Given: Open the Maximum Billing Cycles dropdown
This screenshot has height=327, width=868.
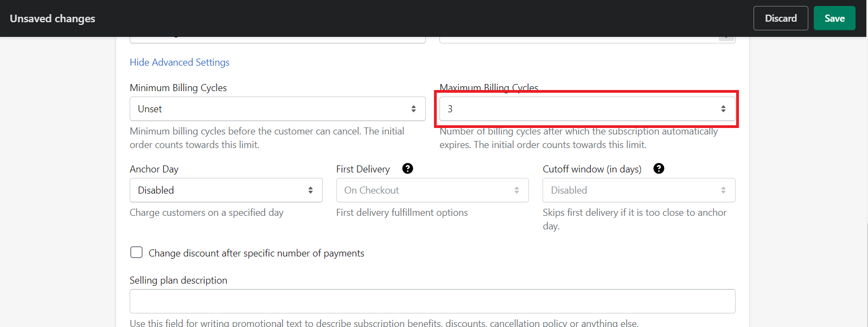Looking at the screenshot, I should [588, 109].
